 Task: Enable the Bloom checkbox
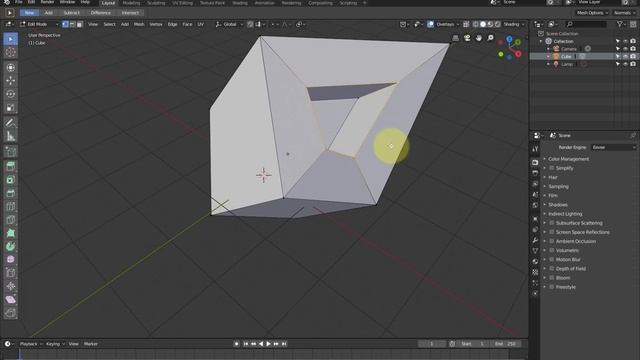tap(552, 278)
